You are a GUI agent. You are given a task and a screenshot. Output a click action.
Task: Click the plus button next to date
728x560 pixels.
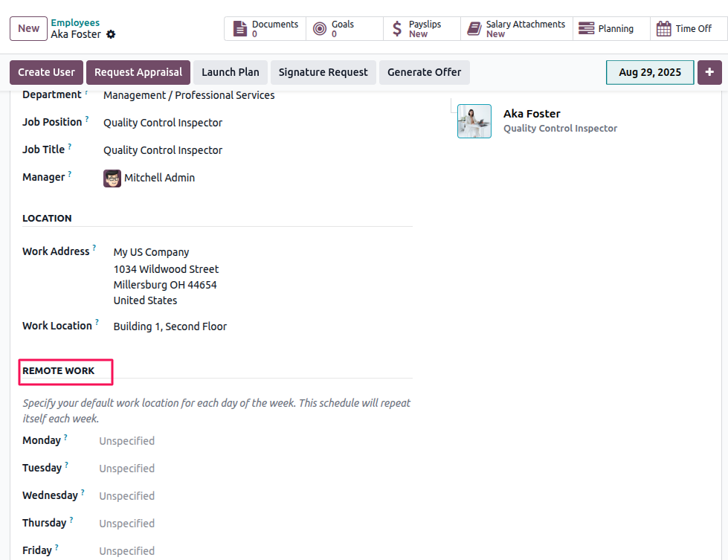coord(709,72)
